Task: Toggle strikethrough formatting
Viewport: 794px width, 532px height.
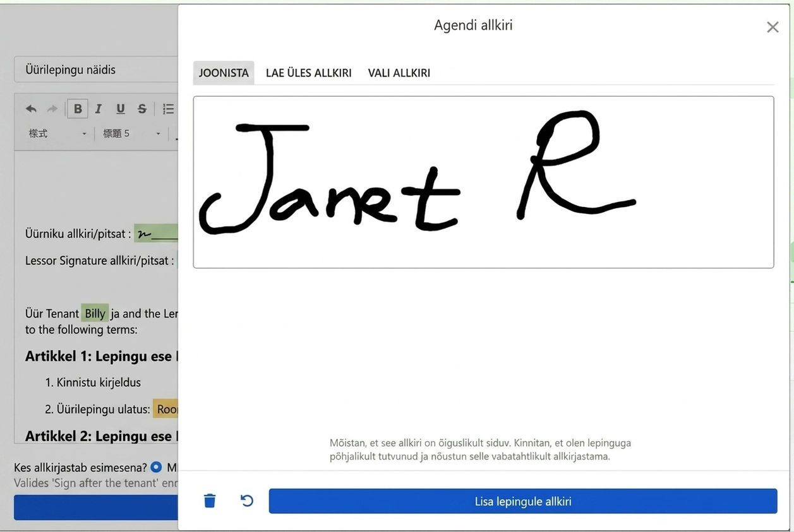Action: [x=141, y=109]
